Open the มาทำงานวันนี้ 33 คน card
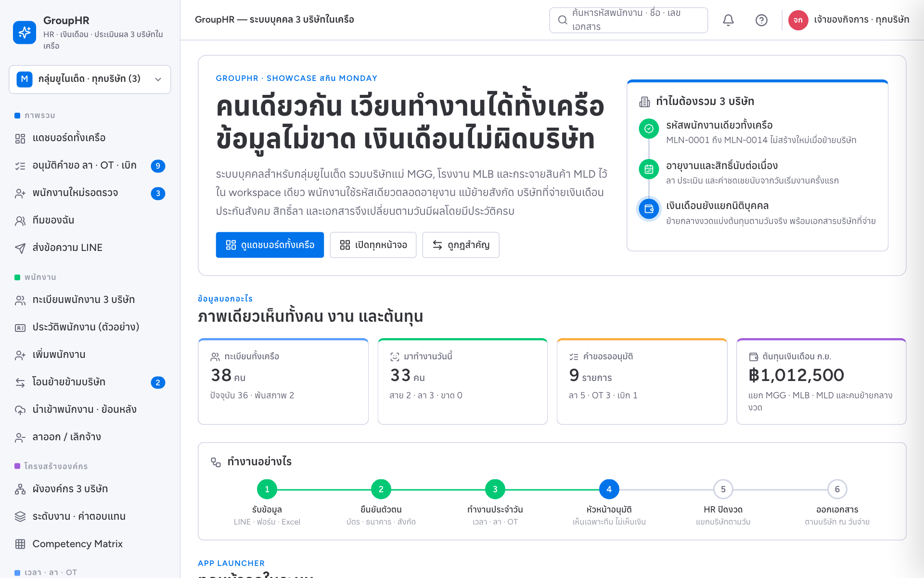924x578 pixels. click(462, 381)
